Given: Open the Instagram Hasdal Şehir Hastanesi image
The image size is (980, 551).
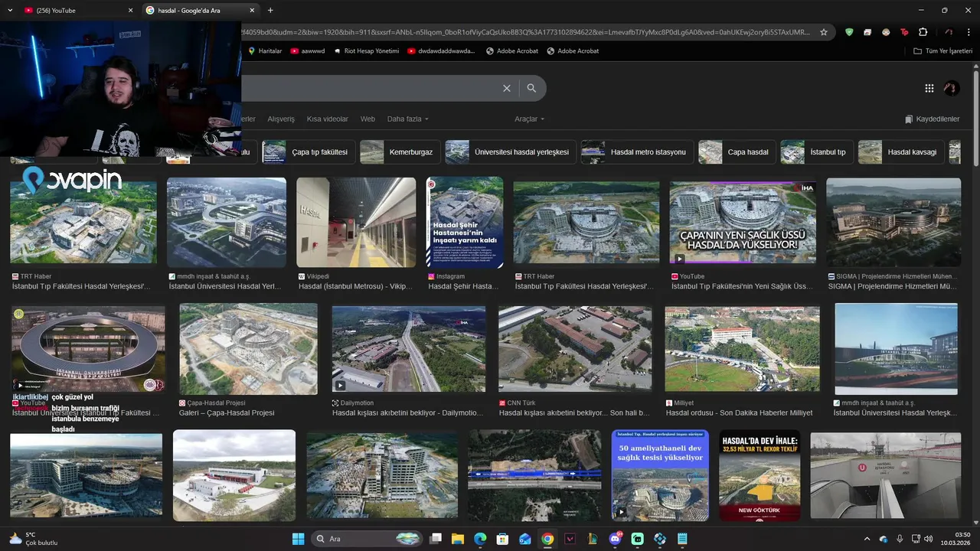Looking at the screenshot, I should [465, 222].
